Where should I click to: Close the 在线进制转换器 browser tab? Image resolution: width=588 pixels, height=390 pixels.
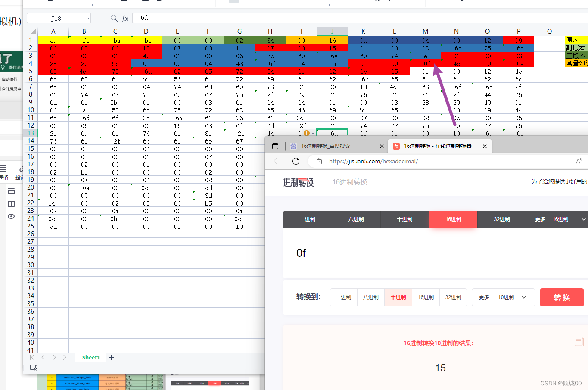click(485, 146)
